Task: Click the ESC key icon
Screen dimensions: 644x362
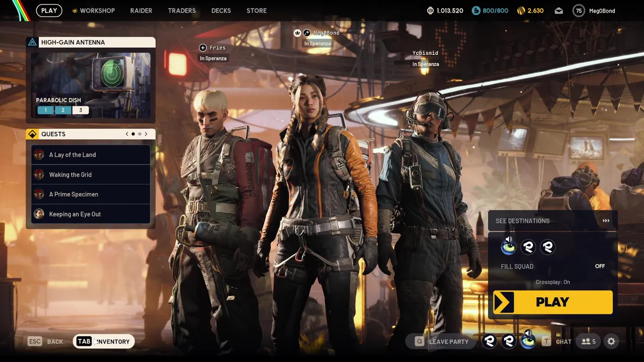Action: tap(35, 341)
